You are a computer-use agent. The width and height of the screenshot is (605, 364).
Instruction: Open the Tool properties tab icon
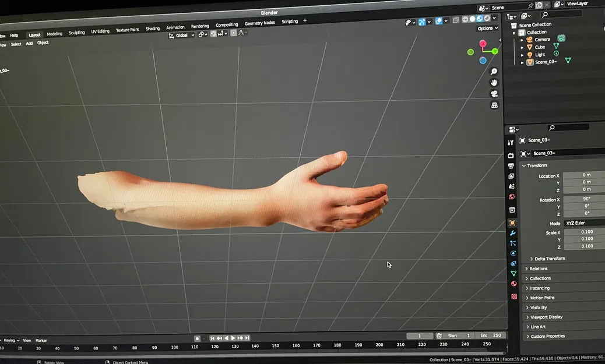511,143
